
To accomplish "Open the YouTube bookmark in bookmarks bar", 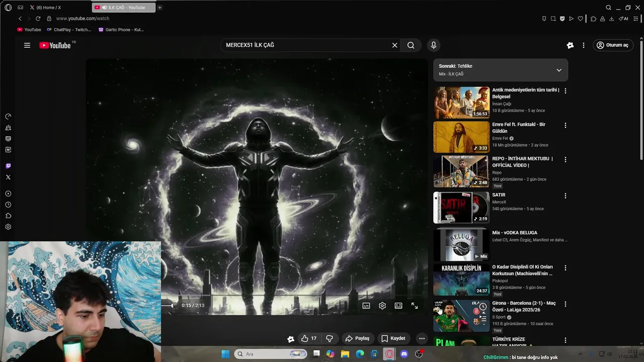I will pos(29,30).
